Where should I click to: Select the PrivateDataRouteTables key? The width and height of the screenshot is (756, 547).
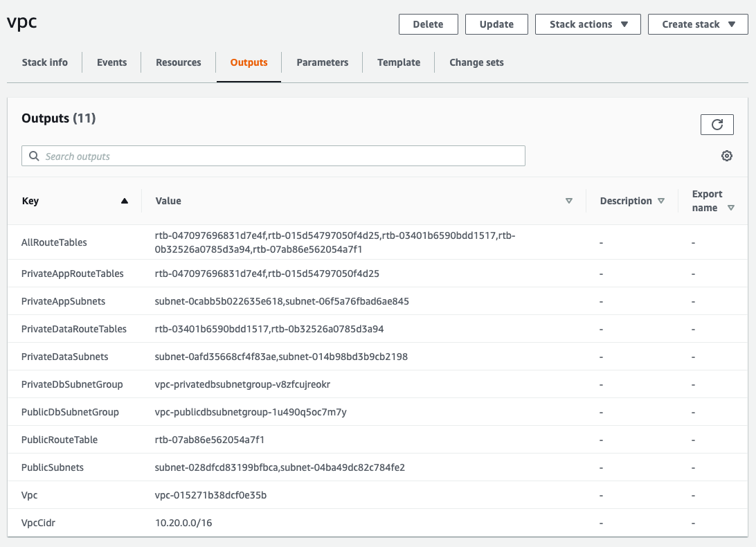(x=74, y=329)
